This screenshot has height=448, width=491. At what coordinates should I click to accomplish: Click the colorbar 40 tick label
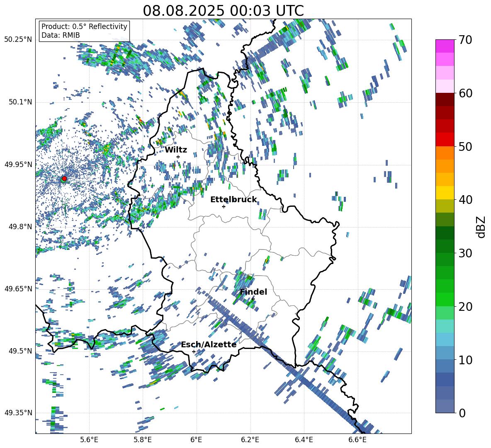pos(465,200)
